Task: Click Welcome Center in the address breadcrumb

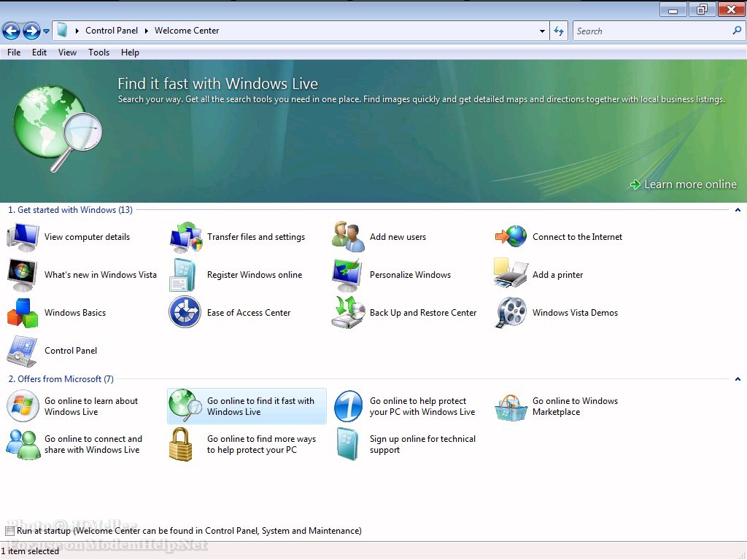Action: [187, 31]
